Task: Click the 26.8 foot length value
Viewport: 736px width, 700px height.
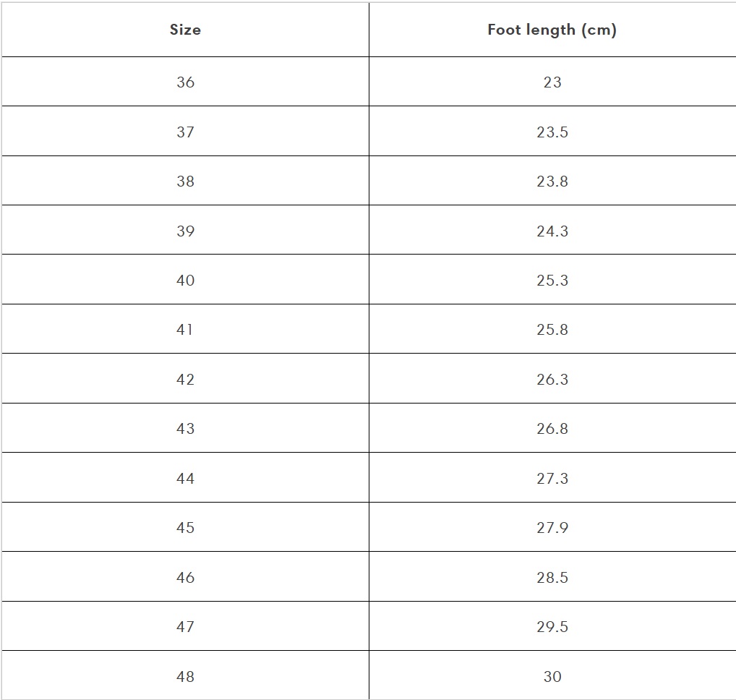Action: [x=552, y=429]
